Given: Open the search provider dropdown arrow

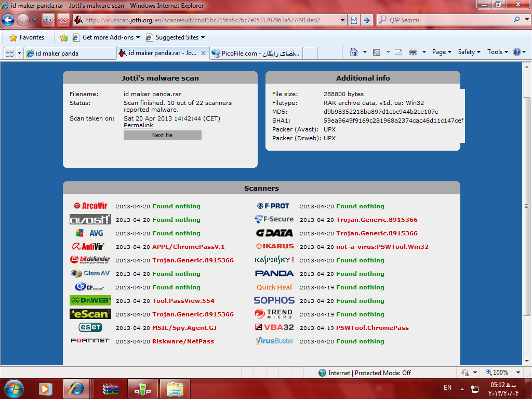Looking at the screenshot, I should pos(527,20).
